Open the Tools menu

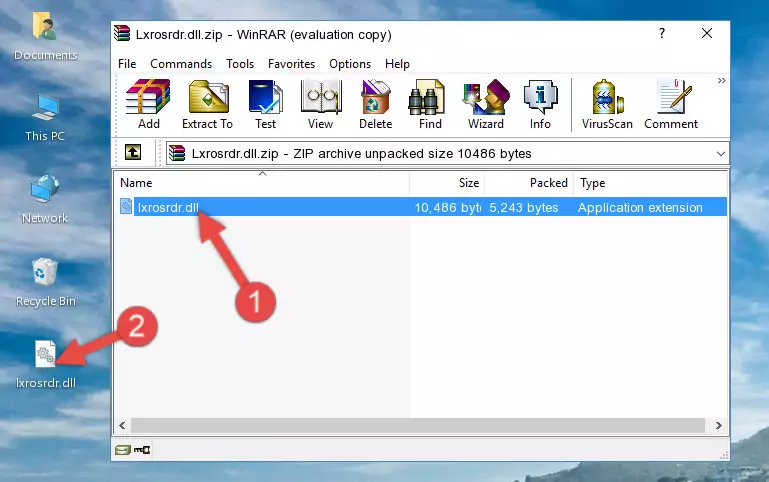[x=240, y=64]
